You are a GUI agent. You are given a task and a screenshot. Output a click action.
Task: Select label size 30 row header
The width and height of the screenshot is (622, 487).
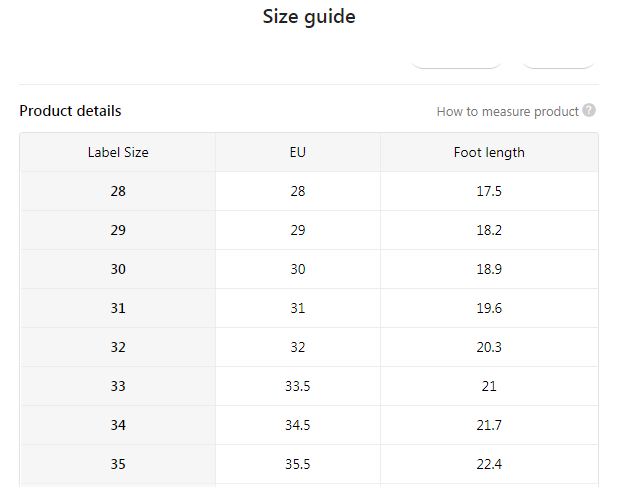point(118,269)
